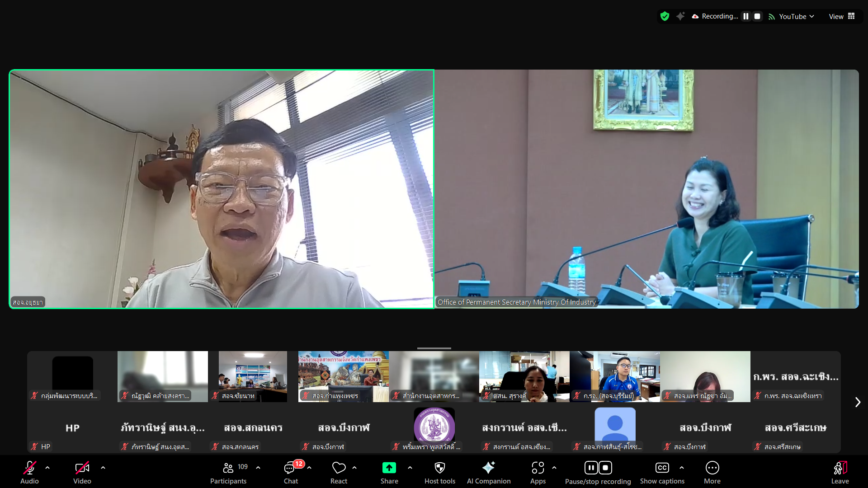Click the Leave meeting button

[840, 468]
